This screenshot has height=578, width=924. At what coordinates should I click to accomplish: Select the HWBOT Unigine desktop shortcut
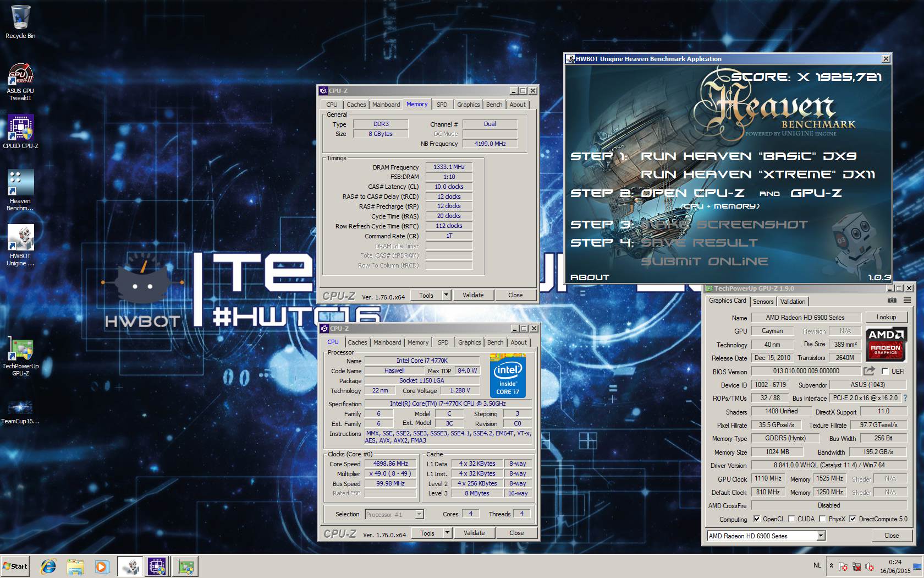[x=20, y=246]
